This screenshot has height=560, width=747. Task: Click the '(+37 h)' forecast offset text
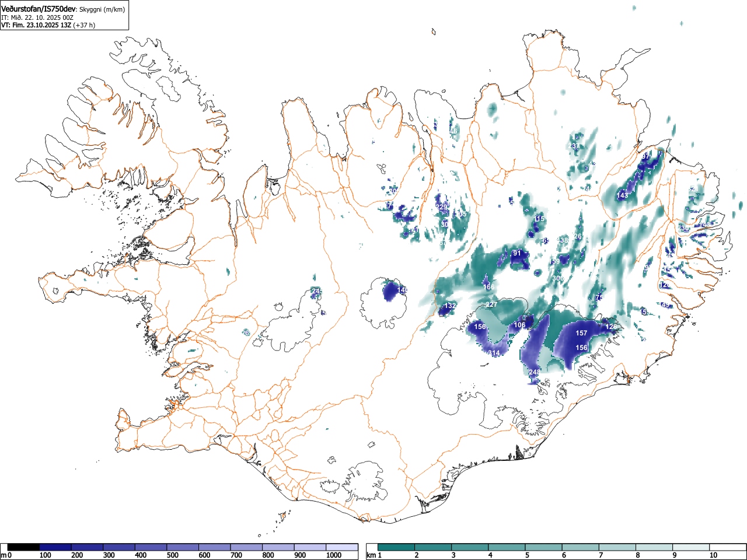(84, 25)
